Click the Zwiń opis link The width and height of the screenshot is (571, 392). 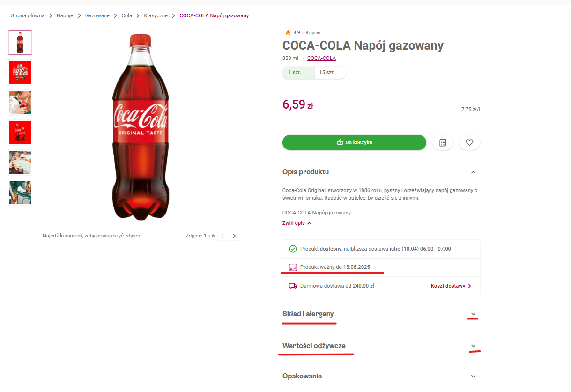(x=297, y=223)
